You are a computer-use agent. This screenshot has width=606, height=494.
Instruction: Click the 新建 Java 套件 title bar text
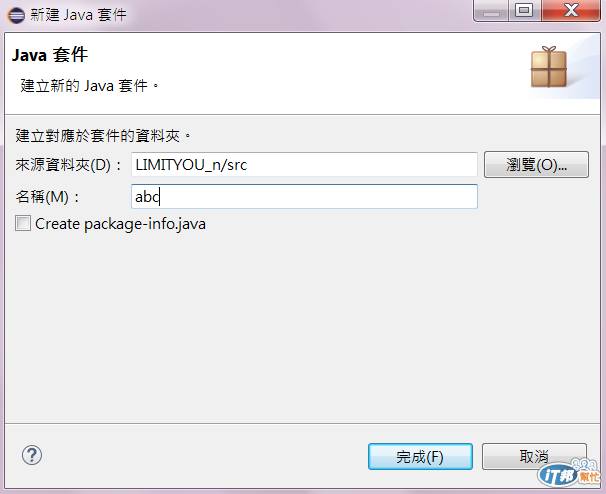(x=78, y=15)
